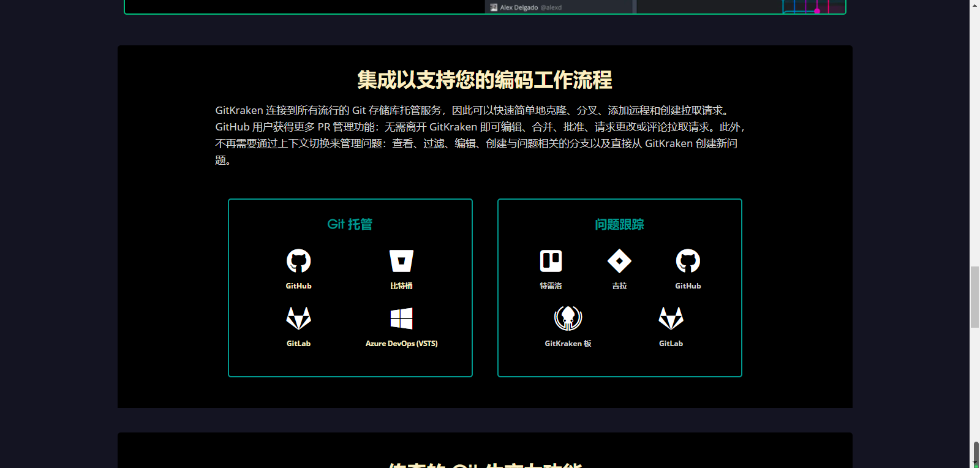Viewport: 980px width, 468px height.
Task: Click the GitKraken squid logo icon
Action: point(568,319)
